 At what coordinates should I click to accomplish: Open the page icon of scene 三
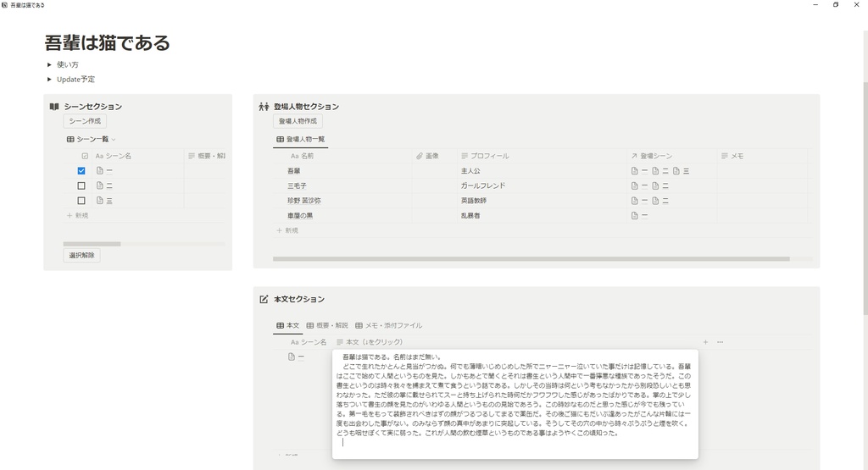tap(100, 201)
